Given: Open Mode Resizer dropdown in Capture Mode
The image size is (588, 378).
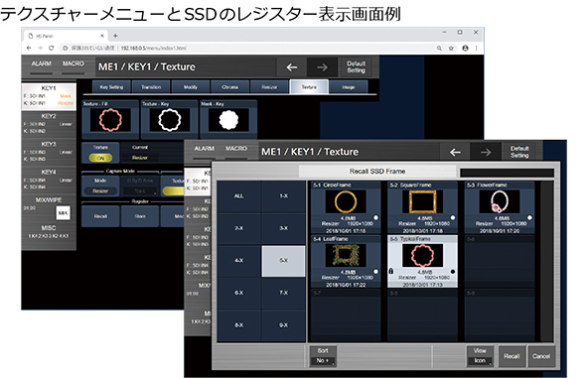Looking at the screenshot, I should (100, 186).
